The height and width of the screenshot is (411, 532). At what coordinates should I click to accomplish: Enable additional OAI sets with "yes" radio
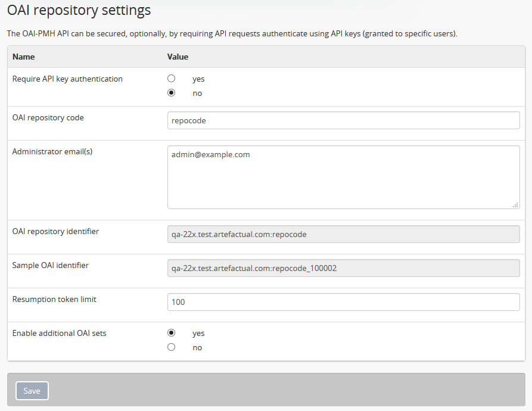(x=172, y=333)
